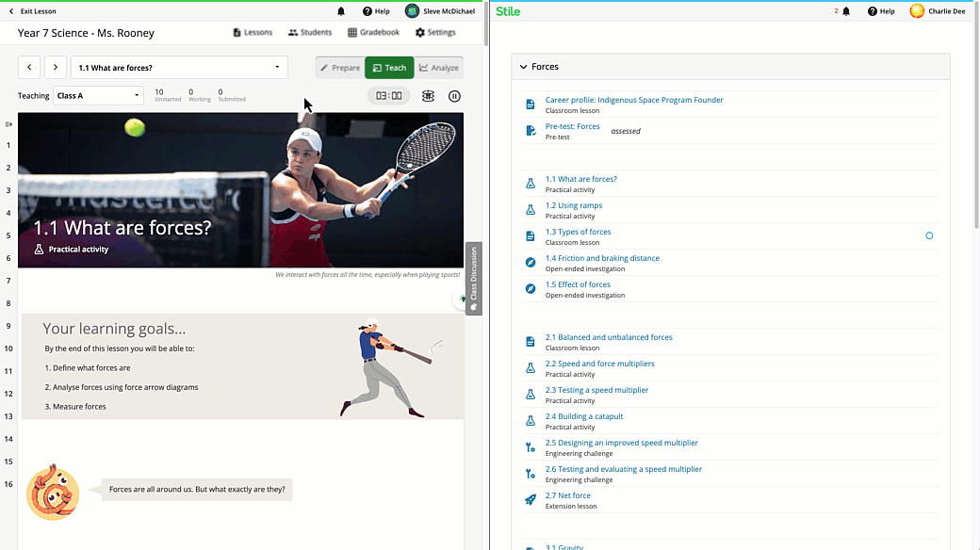Open Help in the student window
Image resolution: width=980 pixels, height=550 pixels.
(881, 11)
